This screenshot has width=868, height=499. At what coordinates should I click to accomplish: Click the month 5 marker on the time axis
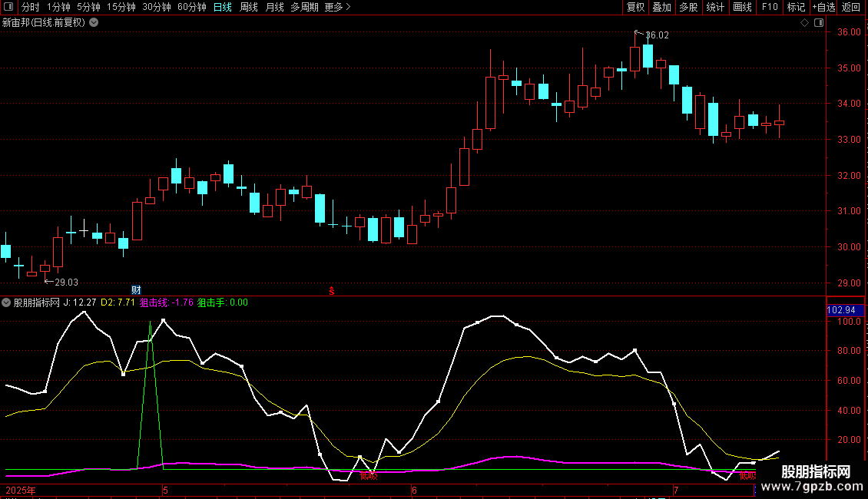tap(165, 491)
